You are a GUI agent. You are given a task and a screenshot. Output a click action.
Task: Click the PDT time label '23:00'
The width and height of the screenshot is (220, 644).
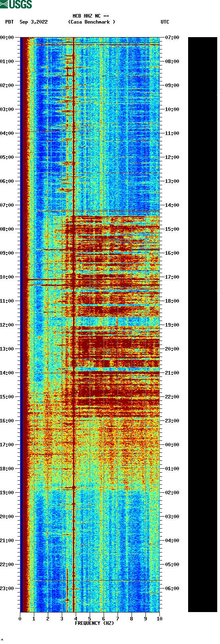(x=7, y=589)
